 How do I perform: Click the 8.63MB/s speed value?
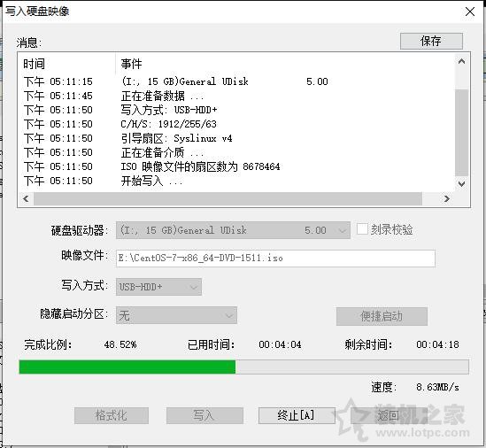pyautogui.click(x=437, y=387)
